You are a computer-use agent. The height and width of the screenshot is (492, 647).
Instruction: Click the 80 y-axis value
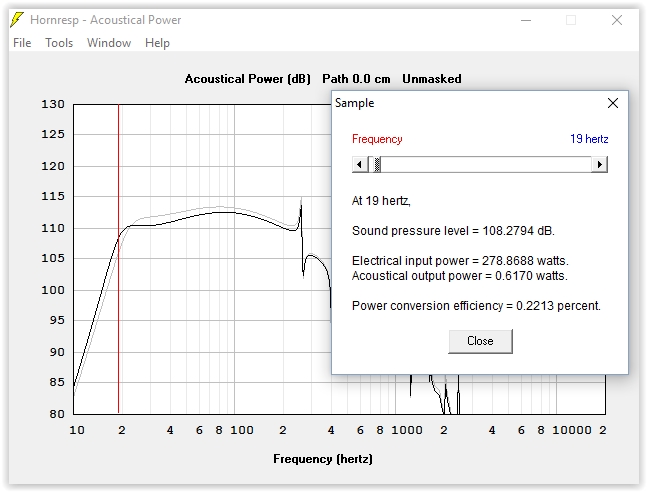[57, 414]
